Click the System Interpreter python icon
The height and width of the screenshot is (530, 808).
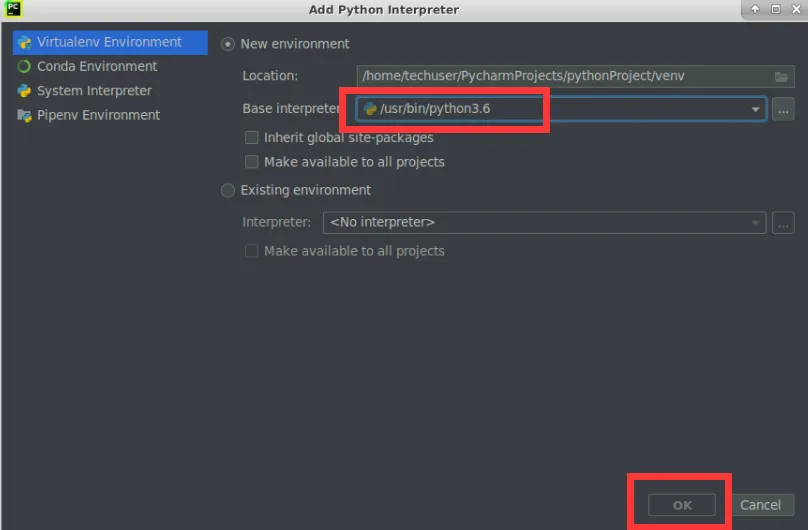pyautogui.click(x=24, y=90)
